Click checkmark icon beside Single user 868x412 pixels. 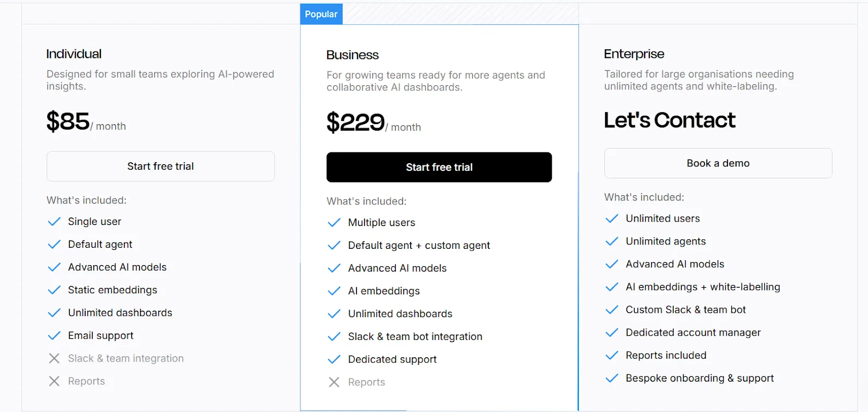[54, 222]
